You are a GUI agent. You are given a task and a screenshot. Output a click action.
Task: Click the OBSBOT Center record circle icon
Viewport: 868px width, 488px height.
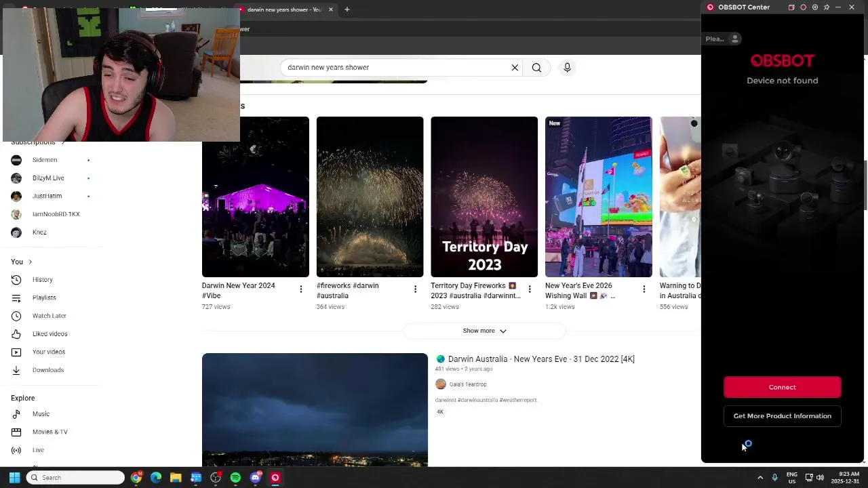(x=803, y=7)
